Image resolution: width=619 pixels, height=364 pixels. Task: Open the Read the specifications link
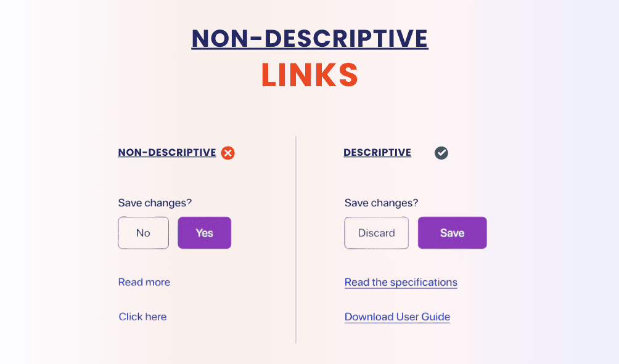401,282
